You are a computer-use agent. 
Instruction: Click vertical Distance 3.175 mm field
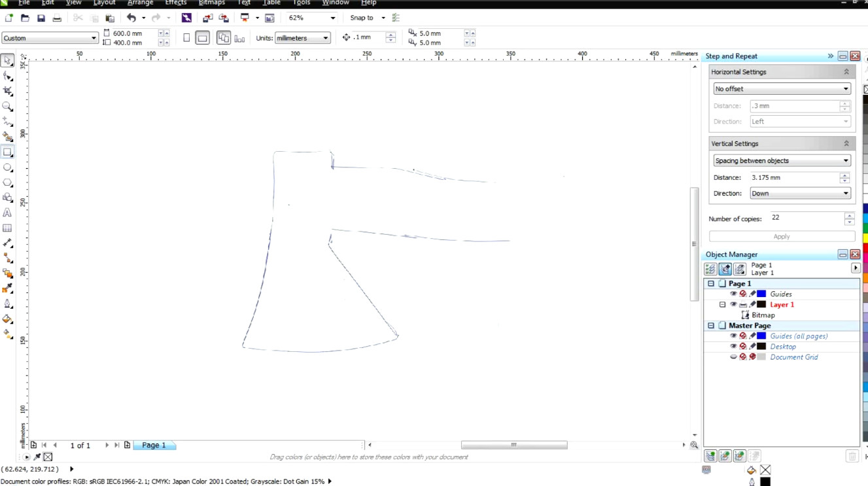794,178
